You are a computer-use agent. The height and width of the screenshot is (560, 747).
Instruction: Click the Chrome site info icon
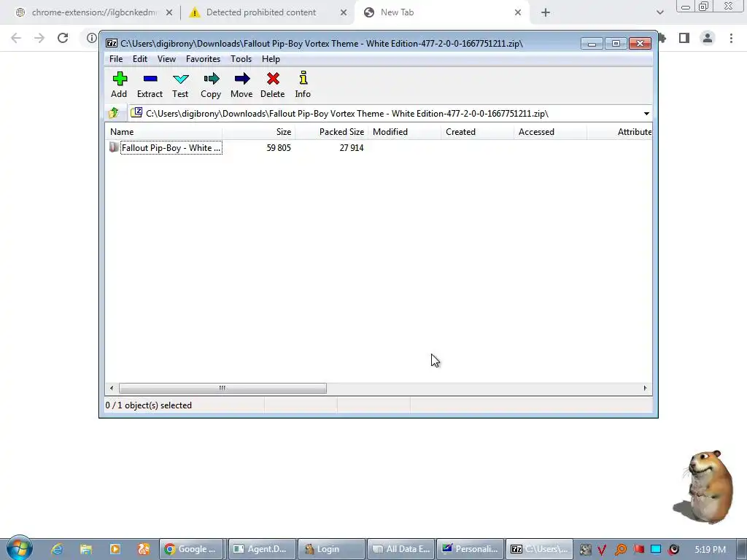tap(91, 38)
